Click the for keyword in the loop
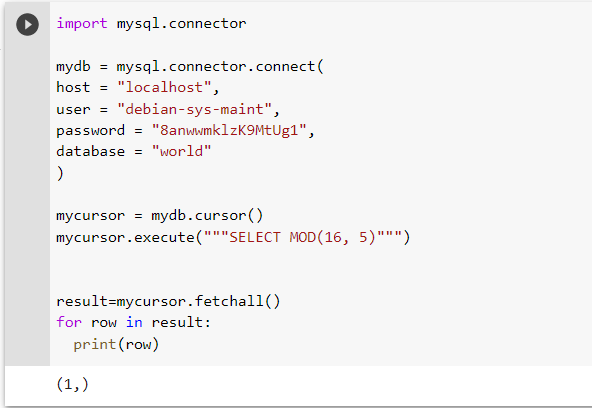This screenshot has height=408, width=592. 69,322
